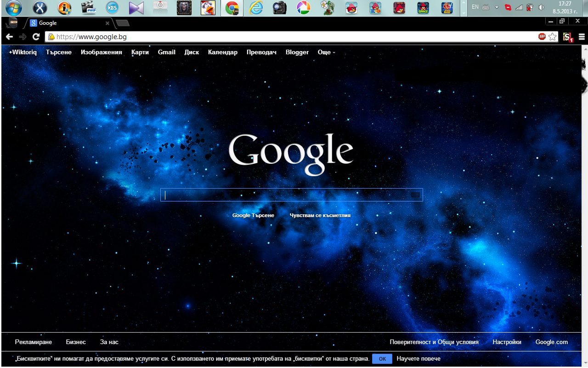Open the Google.com footer link
The height and width of the screenshot is (368, 588).
point(552,342)
